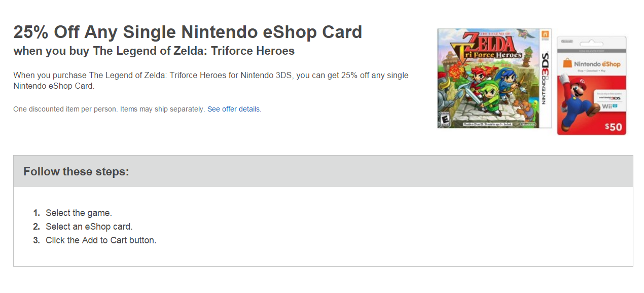Click the Follow these steps header bar
The image size is (644, 293).
coord(323,171)
